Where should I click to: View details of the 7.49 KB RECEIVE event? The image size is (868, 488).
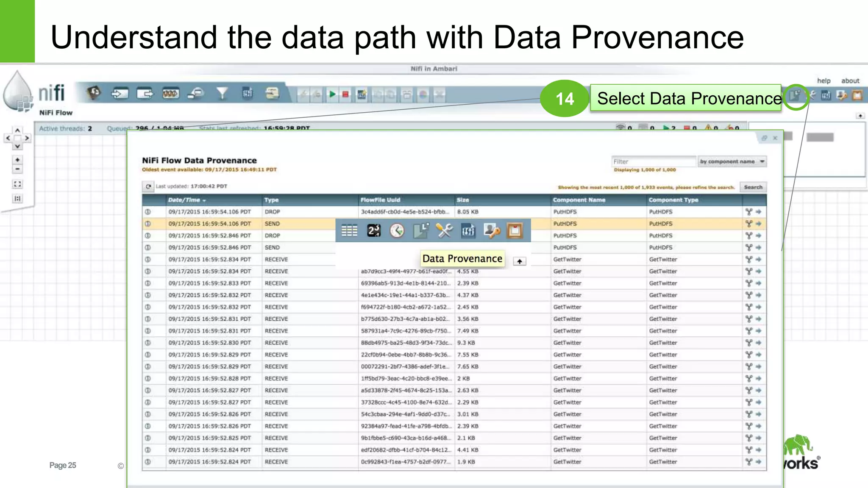click(x=147, y=331)
